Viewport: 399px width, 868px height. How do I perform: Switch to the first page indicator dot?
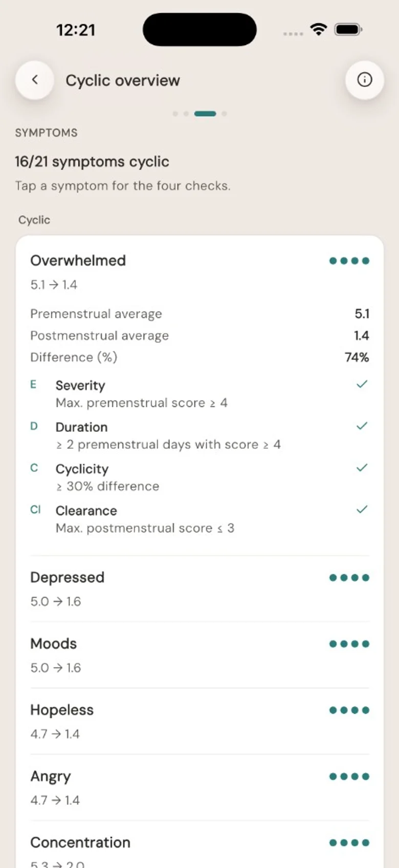(175, 114)
